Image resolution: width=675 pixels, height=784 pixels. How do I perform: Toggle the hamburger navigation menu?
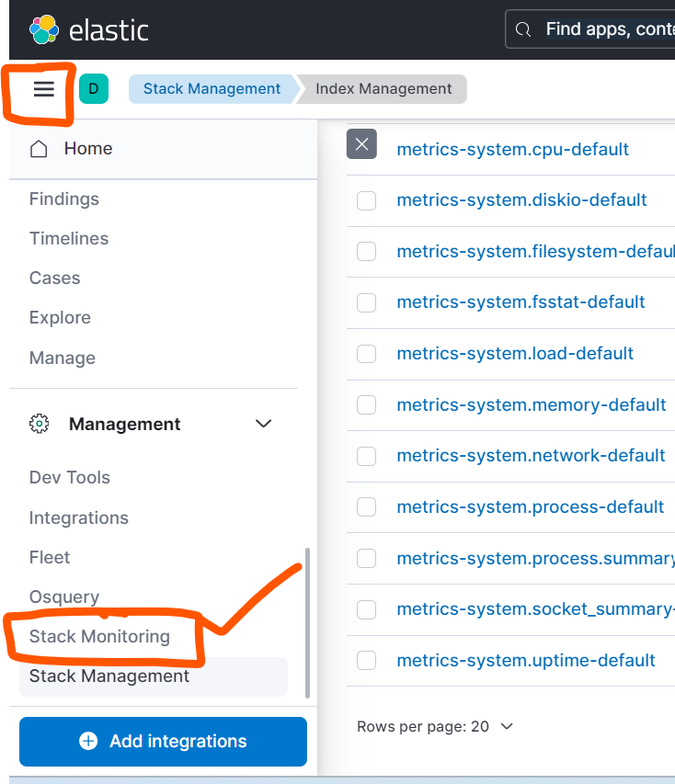[43, 89]
